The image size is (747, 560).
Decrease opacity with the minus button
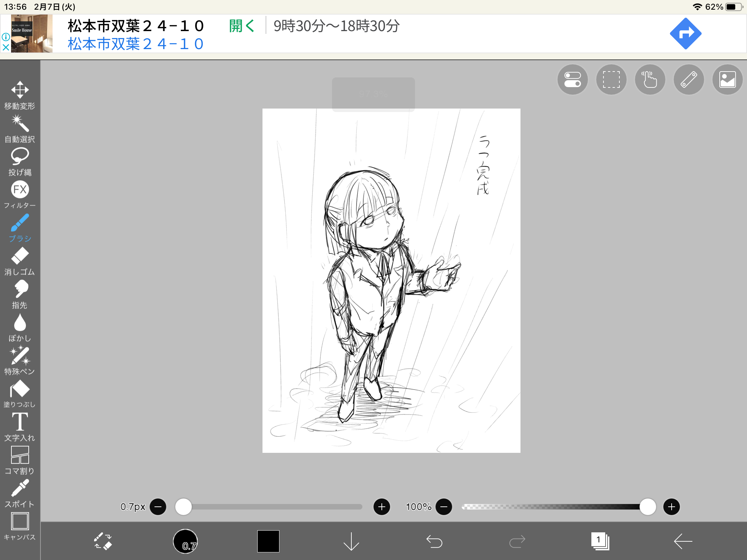(444, 507)
